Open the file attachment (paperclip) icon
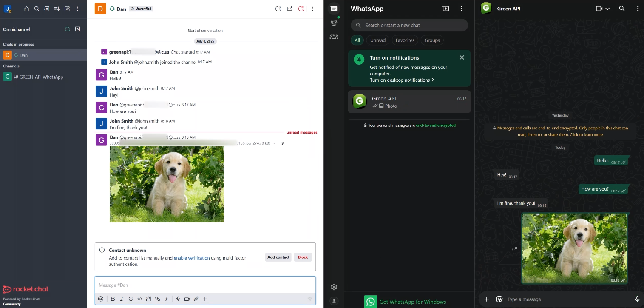This screenshot has width=644, height=308. click(x=196, y=299)
